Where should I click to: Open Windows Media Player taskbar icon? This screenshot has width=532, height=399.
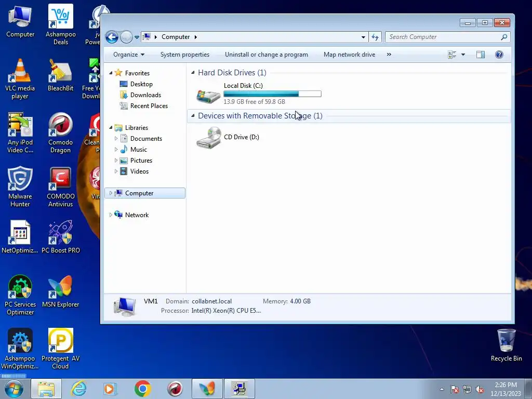click(x=110, y=389)
